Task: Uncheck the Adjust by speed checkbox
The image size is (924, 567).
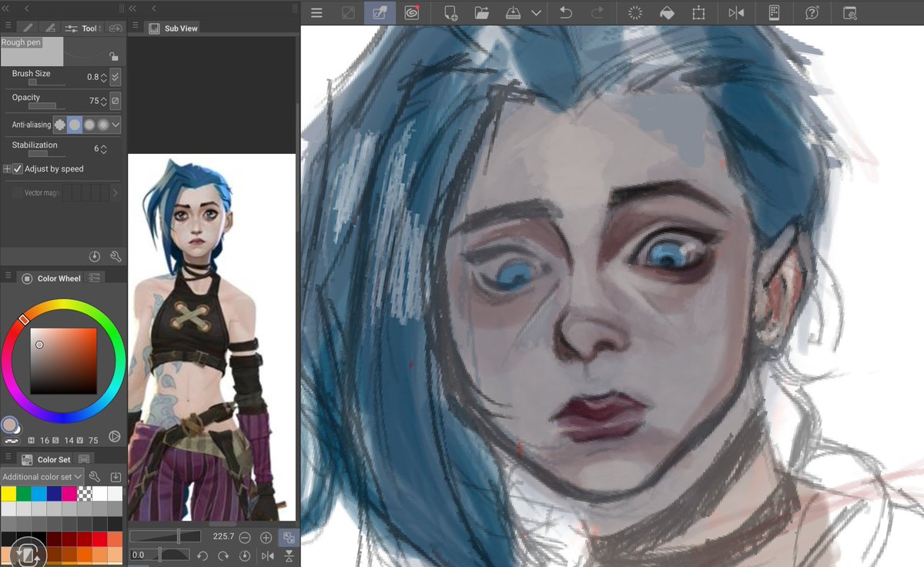Action: [18, 168]
